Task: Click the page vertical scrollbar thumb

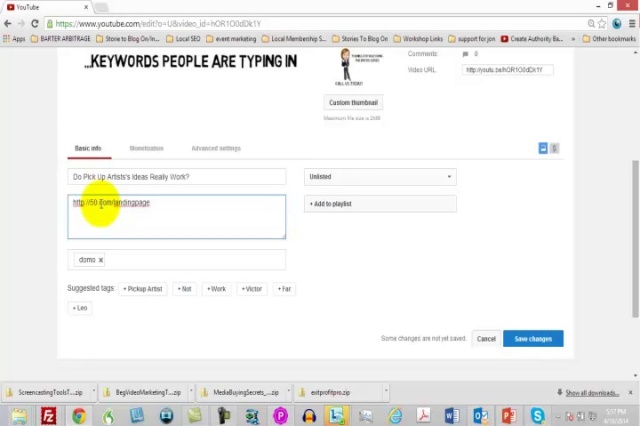Action: click(635, 239)
